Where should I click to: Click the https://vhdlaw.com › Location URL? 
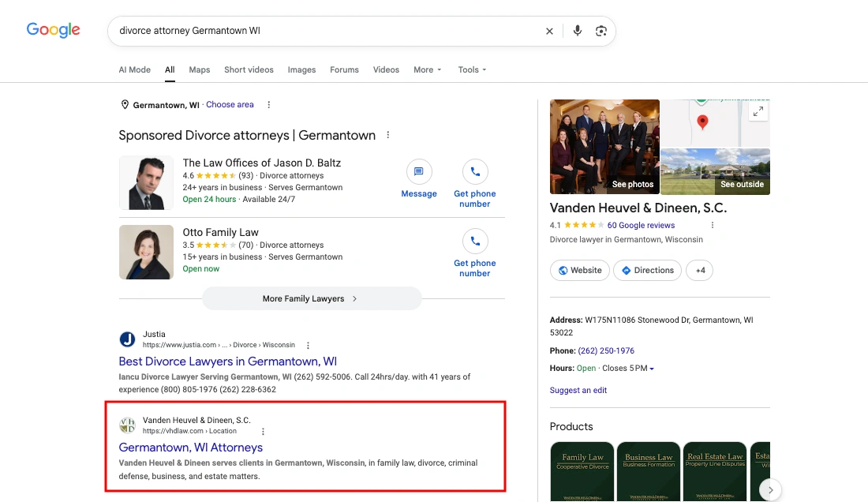click(189, 431)
